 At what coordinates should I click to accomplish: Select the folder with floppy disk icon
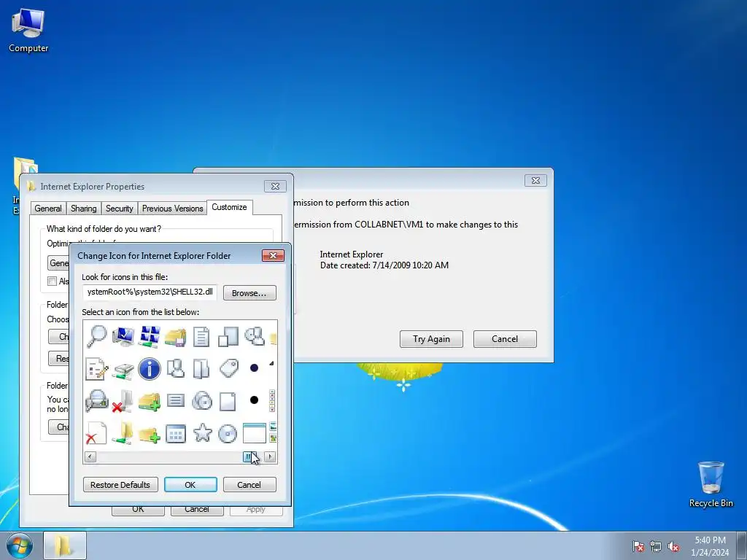click(175, 337)
